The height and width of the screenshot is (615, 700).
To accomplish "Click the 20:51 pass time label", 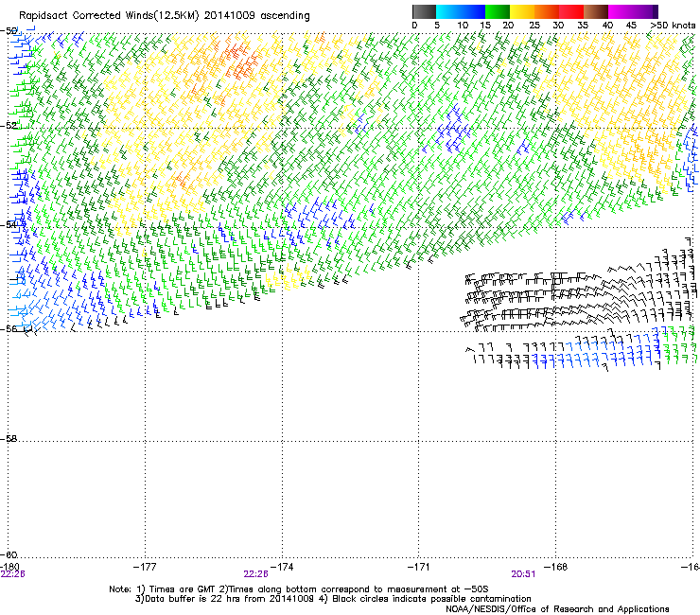I will [523, 574].
